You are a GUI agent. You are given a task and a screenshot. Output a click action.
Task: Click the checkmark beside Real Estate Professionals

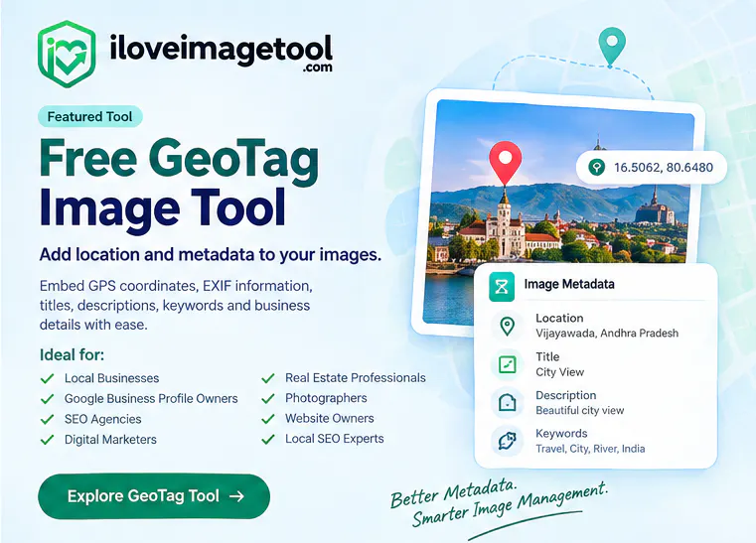click(x=268, y=378)
